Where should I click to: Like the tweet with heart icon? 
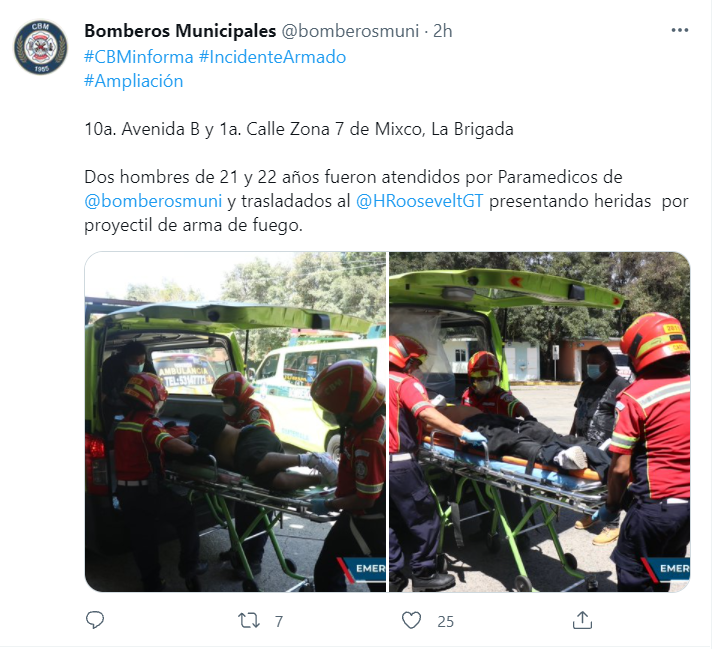click(412, 620)
